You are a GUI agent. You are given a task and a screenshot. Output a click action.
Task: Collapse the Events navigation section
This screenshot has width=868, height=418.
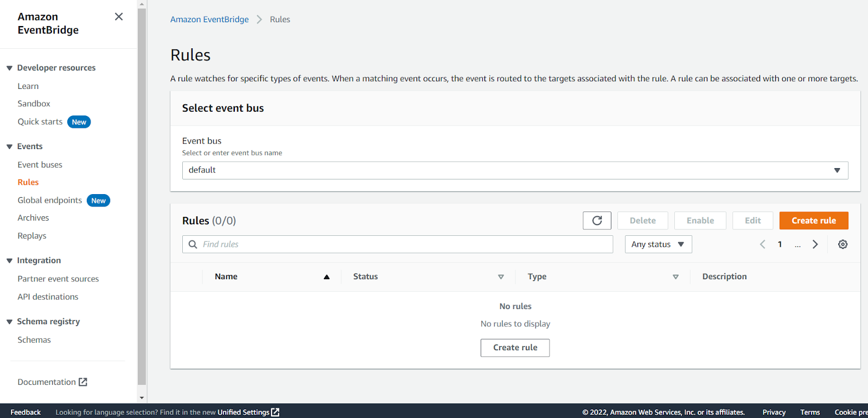coord(9,147)
